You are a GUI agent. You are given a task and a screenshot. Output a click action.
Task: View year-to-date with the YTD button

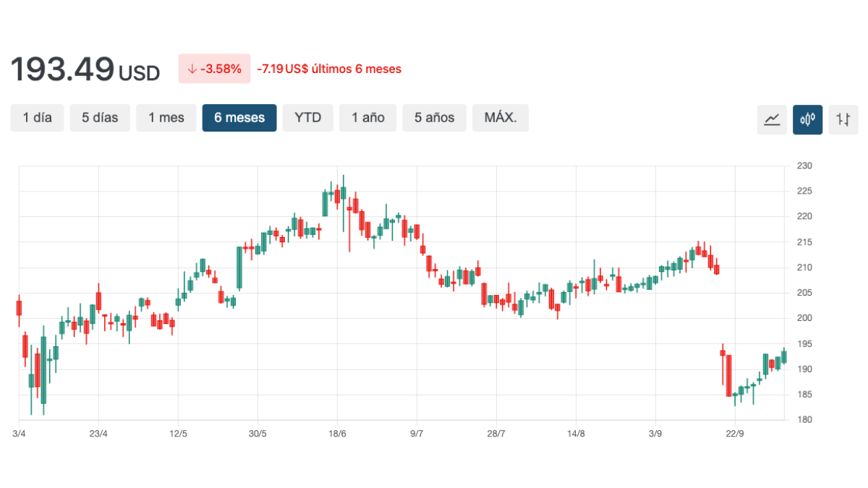(x=307, y=118)
